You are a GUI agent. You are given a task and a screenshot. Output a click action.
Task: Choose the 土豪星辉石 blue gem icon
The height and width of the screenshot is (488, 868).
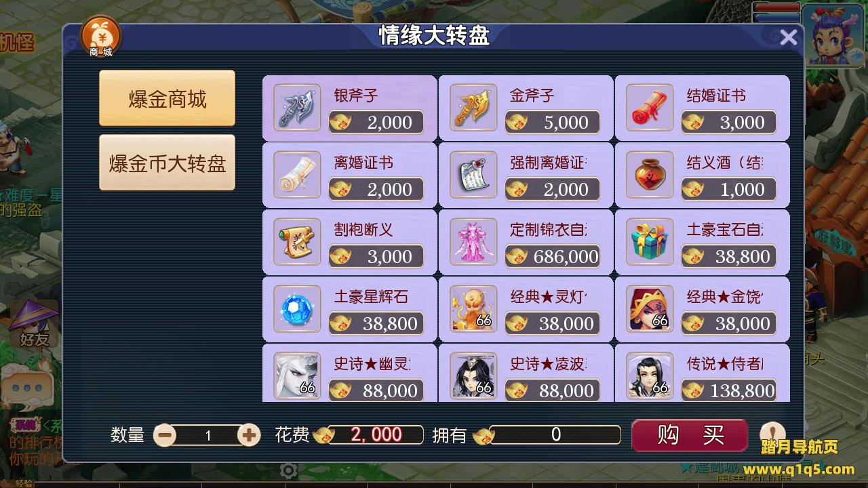pos(297,309)
